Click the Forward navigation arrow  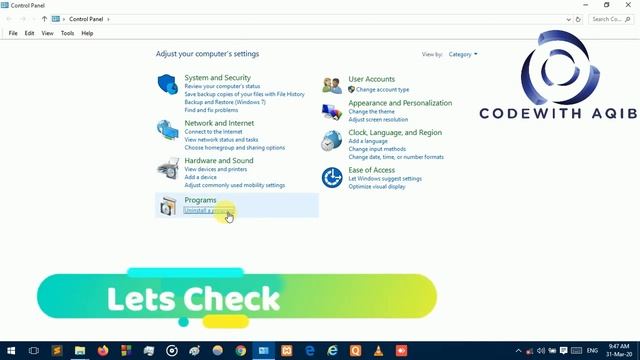click(x=23, y=19)
